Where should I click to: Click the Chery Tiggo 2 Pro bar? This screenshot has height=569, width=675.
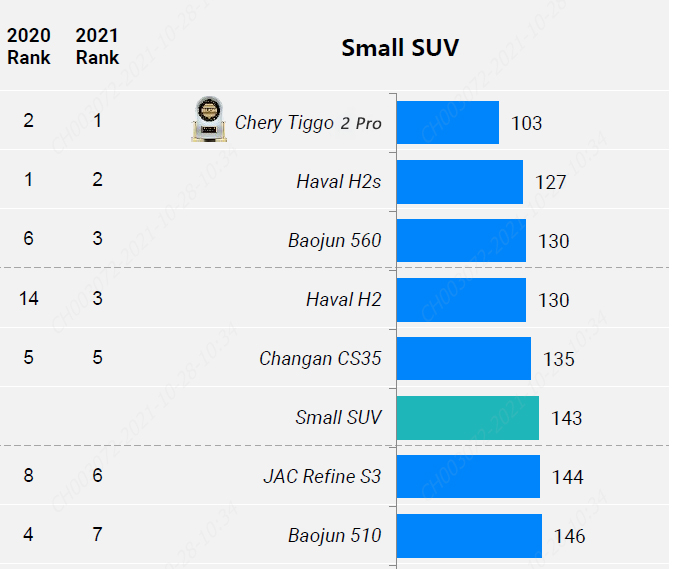pyautogui.click(x=448, y=123)
